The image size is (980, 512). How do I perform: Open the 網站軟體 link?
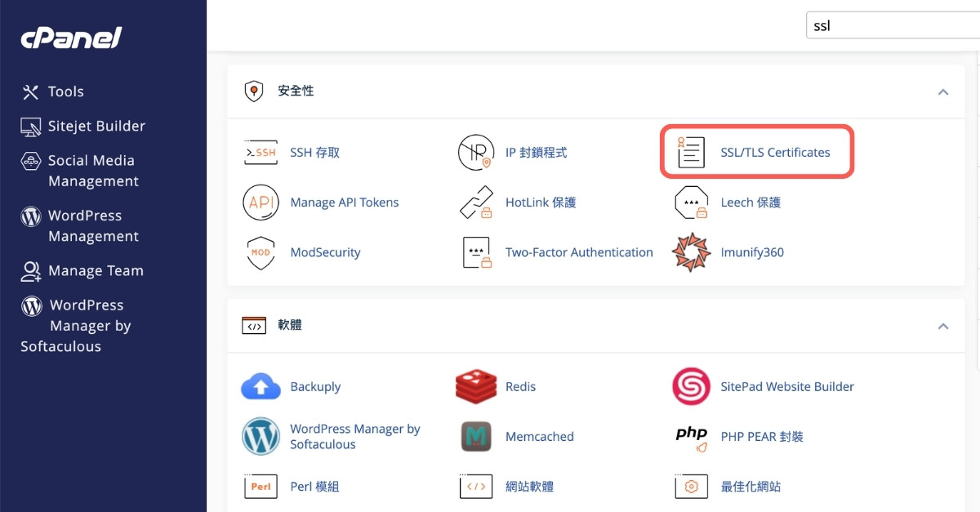click(x=529, y=487)
